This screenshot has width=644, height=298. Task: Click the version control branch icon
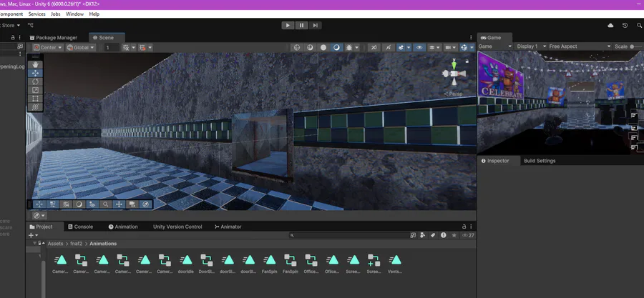[x=30, y=26]
